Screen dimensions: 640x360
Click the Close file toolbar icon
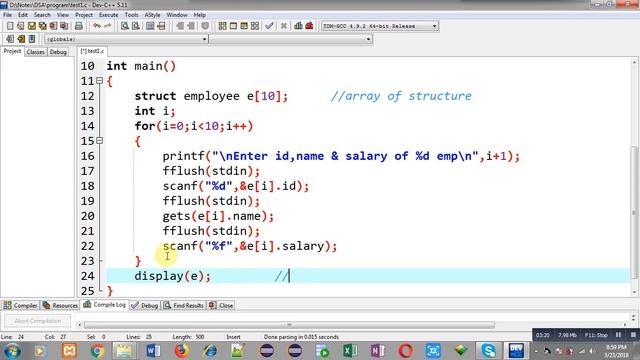tap(53, 26)
